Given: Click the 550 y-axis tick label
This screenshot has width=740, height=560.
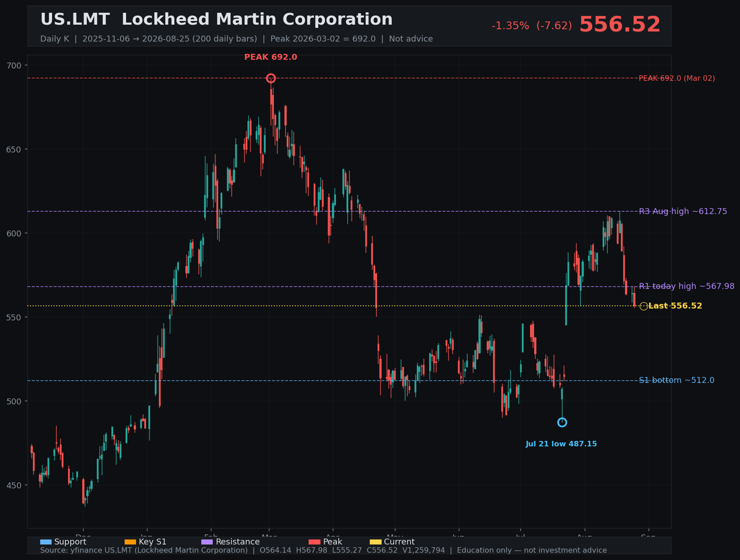Looking at the screenshot, I should pos(14,317).
